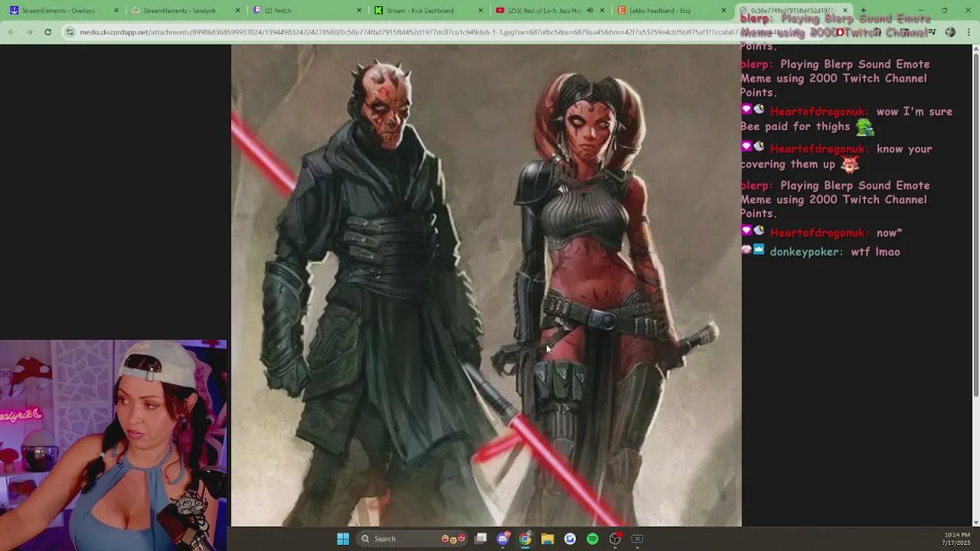Screen dimensions: 980x551
Task: Click the page scrollbar up arrow
Action: click(x=975, y=49)
